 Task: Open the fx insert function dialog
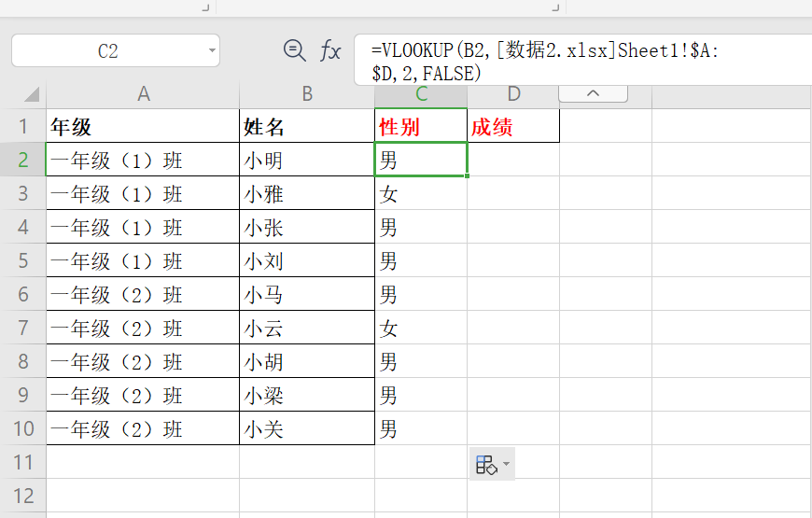coord(329,50)
